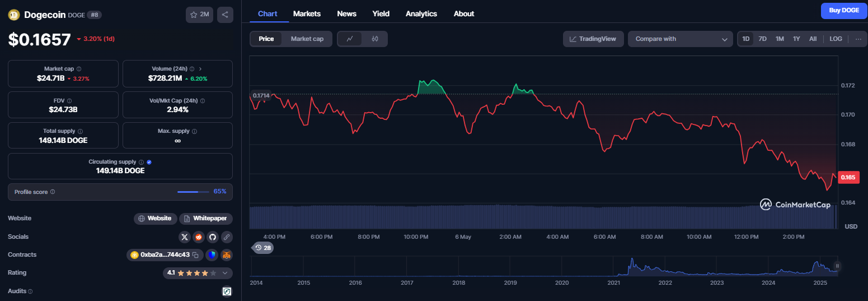Click the 149.14B DOGE total supply value
Screen dimensions: 868x301
point(63,140)
